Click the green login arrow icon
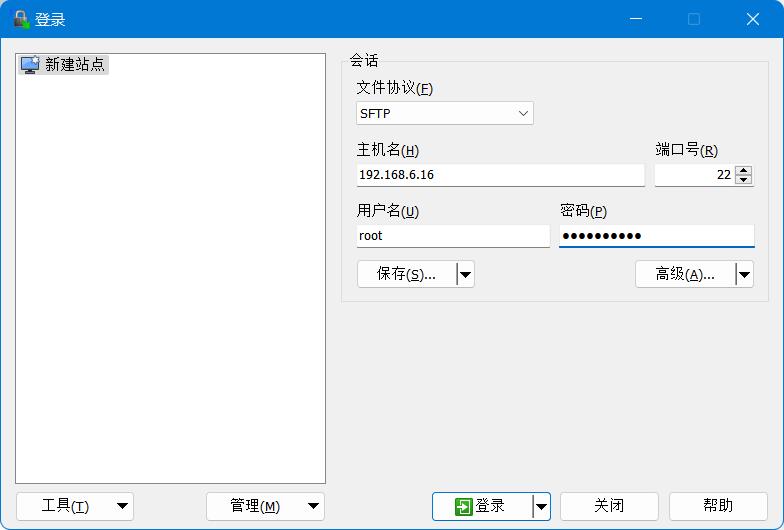The width and height of the screenshot is (784, 530). 463,507
